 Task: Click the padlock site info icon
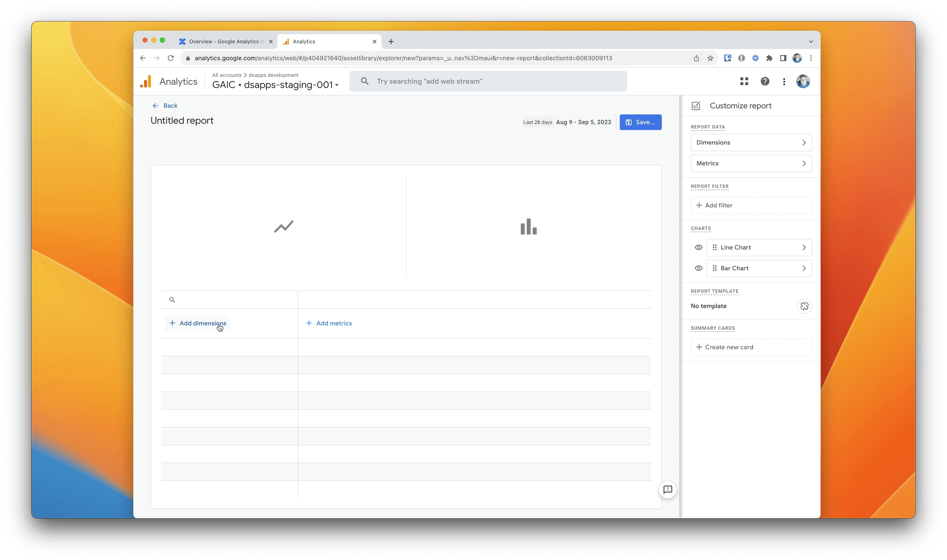tap(188, 58)
